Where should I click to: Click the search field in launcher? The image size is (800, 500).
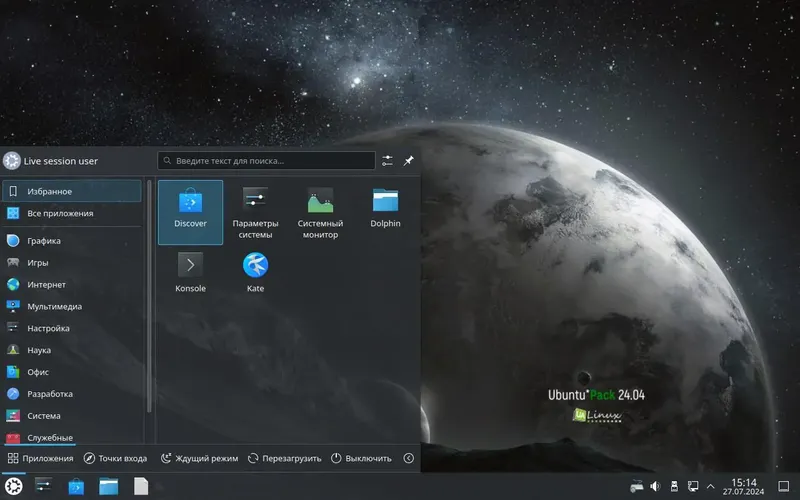click(x=266, y=161)
